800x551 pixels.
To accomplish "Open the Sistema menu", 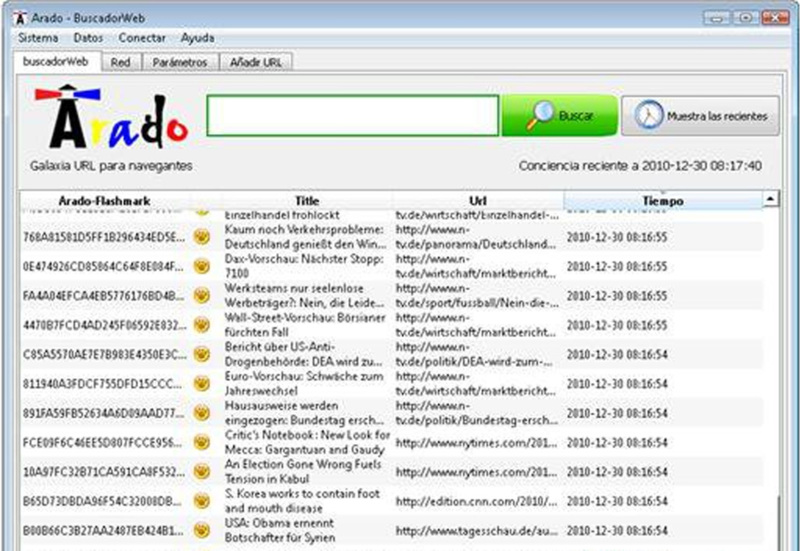I will [38, 38].
